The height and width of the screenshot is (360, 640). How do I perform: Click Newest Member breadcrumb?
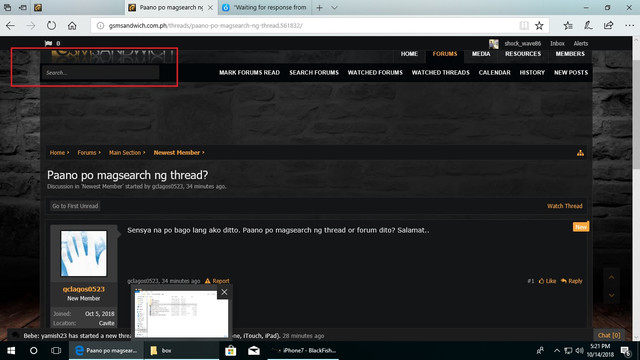(177, 153)
